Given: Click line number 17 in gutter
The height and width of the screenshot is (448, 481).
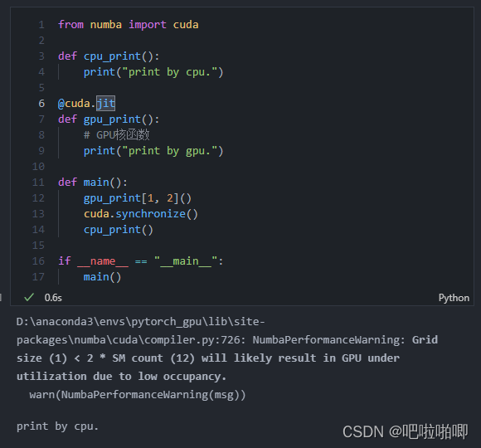Looking at the screenshot, I should coord(38,277).
